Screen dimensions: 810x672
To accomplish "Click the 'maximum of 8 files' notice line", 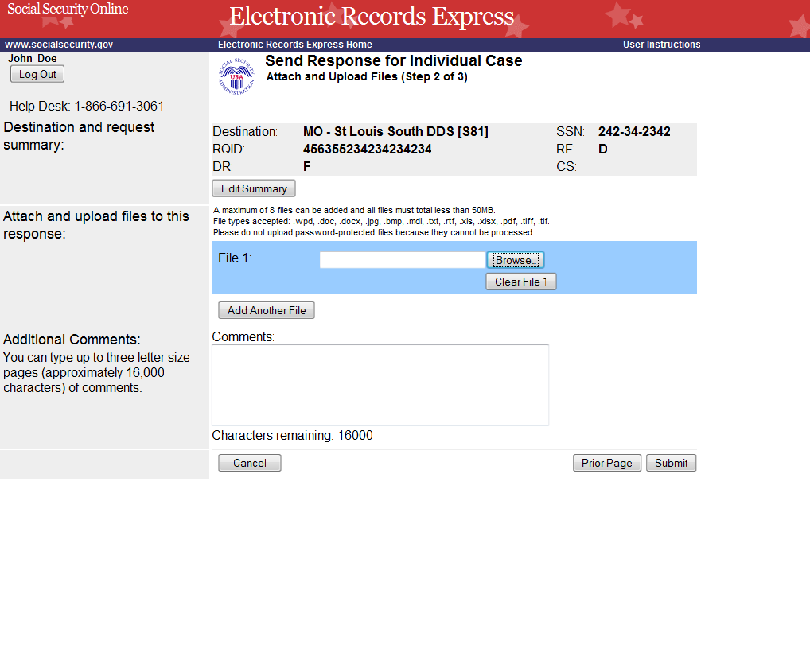I will click(x=354, y=210).
